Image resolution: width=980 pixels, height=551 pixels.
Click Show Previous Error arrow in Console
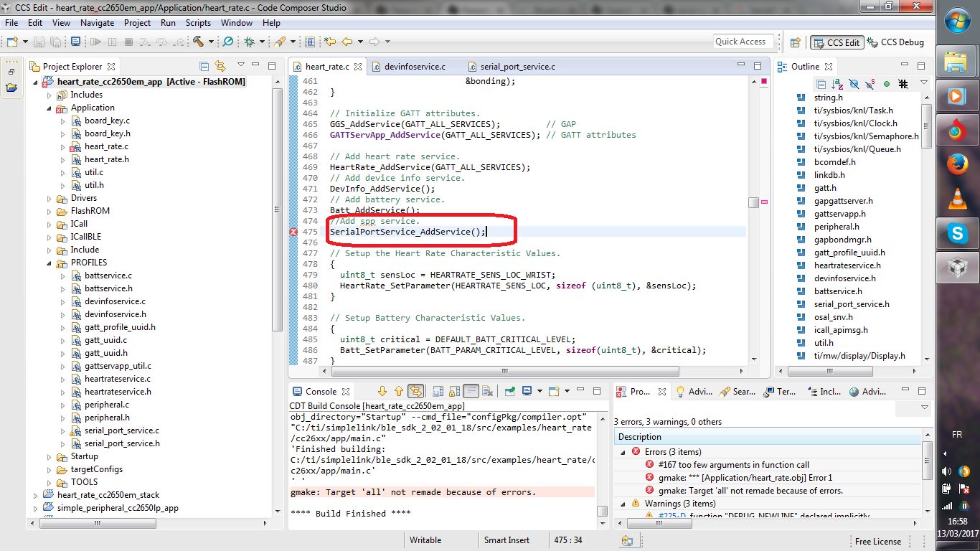coord(399,391)
